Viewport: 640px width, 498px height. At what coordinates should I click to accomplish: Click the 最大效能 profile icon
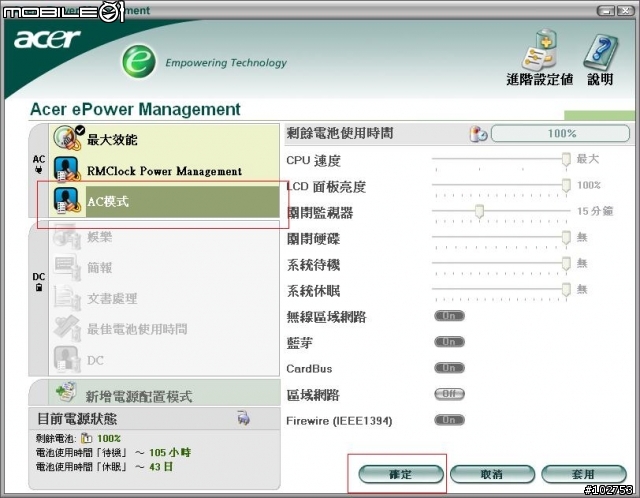pyautogui.click(x=67, y=138)
